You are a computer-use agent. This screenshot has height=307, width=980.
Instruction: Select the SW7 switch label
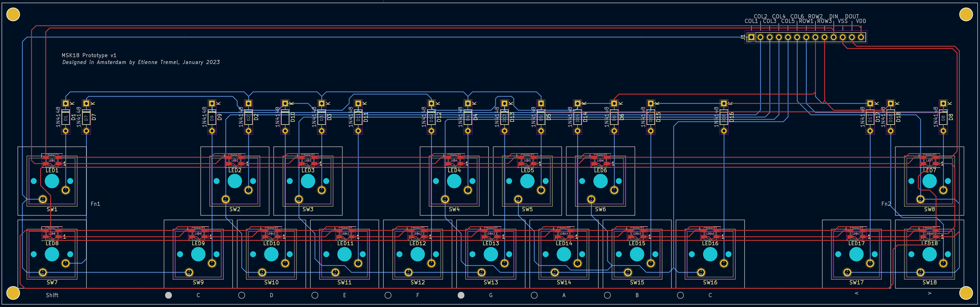click(x=52, y=282)
